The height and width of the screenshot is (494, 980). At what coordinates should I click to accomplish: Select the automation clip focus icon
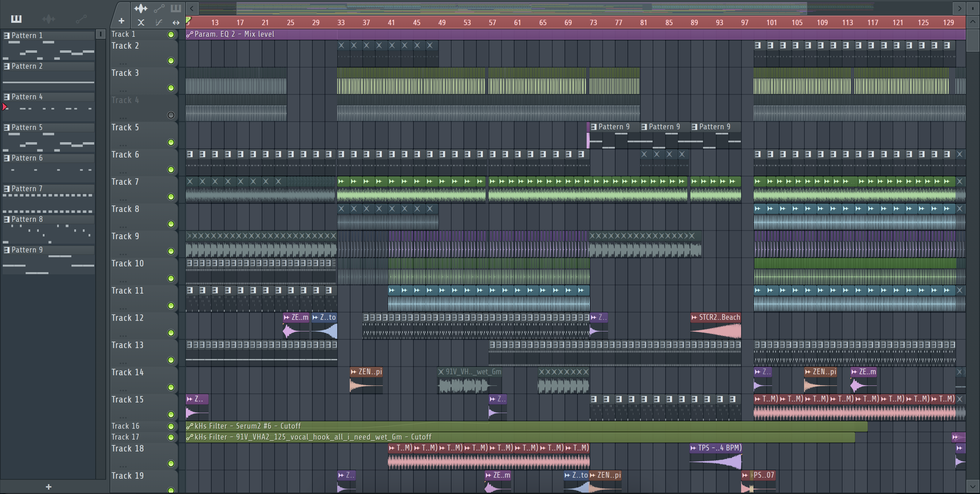coord(159,8)
